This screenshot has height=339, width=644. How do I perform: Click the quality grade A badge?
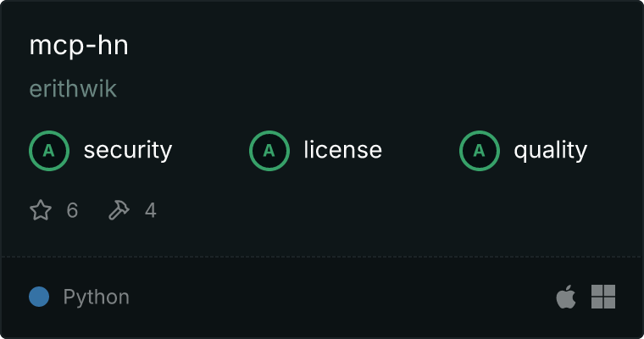pos(480,151)
